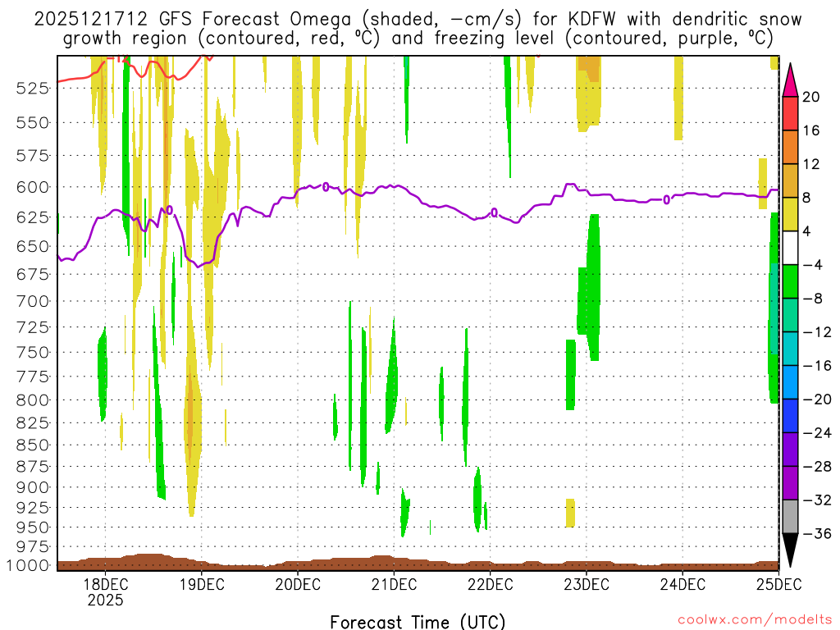This screenshot has width=840, height=630.
Task: Pick the bright green -8 to -4 colorbar segment
Action: point(790,282)
